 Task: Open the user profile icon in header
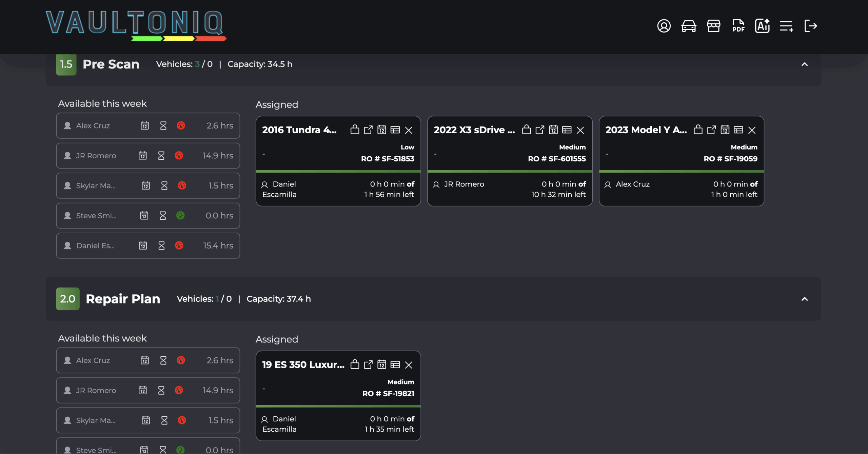point(664,26)
